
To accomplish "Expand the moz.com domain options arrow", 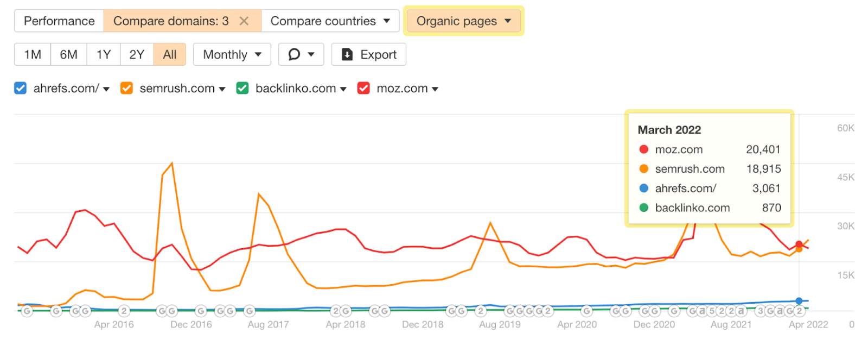I will (435, 89).
